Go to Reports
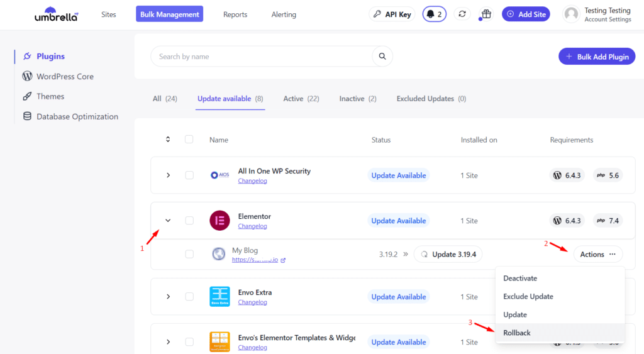644x354 pixels. [235, 14]
